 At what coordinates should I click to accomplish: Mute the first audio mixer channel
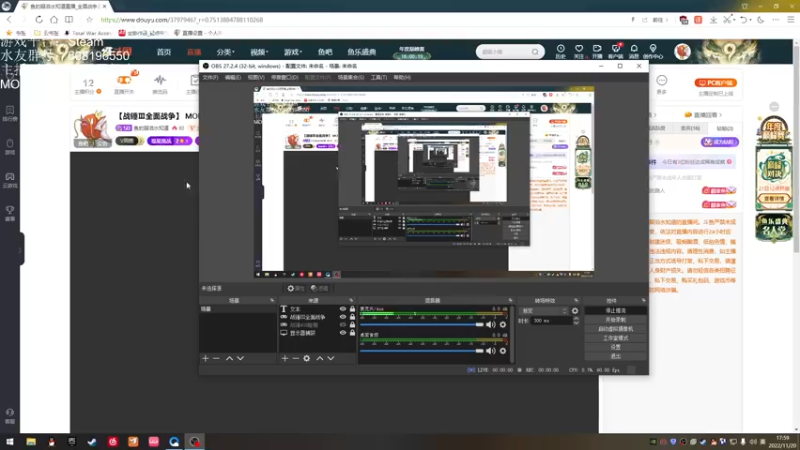491,324
